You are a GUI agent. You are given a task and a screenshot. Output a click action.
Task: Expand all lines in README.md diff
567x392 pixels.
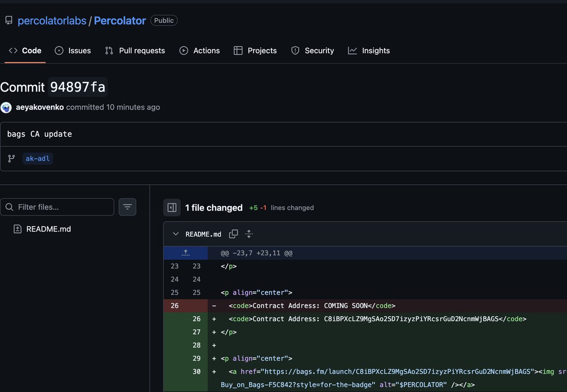[x=249, y=234]
